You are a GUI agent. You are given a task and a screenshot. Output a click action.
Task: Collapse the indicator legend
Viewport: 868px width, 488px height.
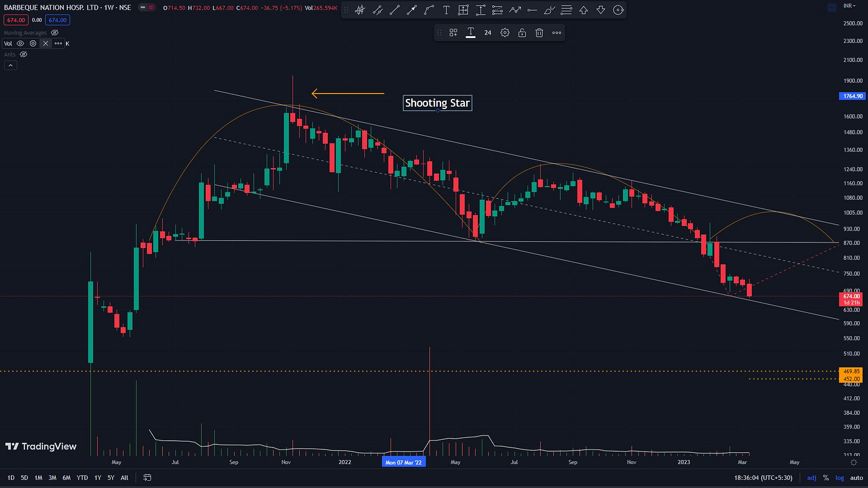click(x=10, y=65)
